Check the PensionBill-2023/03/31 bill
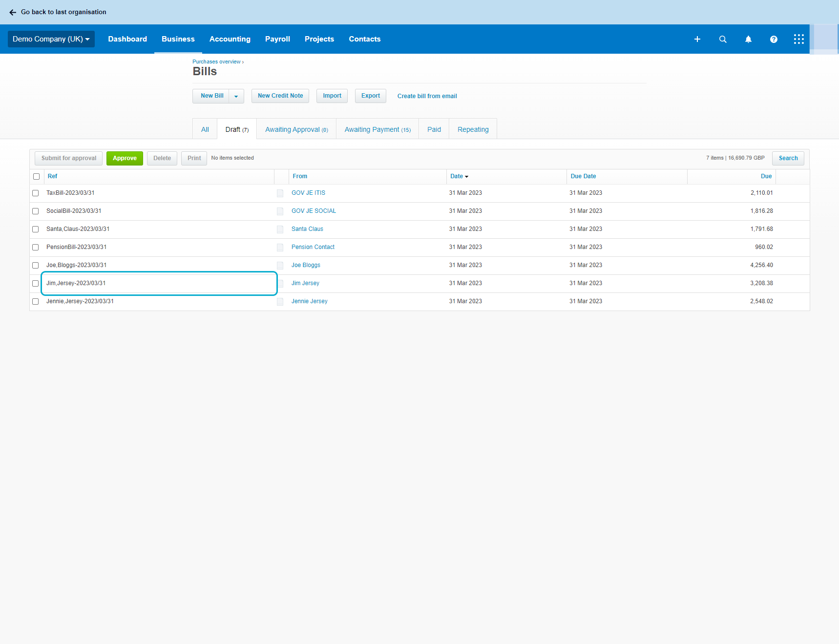Image resolution: width=839 pixels, height=644 pixels. tap(35, 248)
